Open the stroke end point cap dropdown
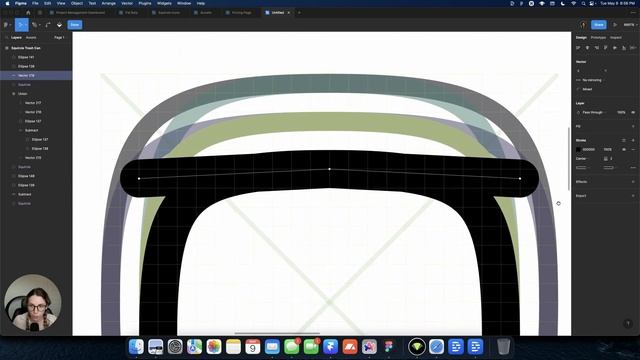Viewport: 640px width, 360px height. coord(609,168)
